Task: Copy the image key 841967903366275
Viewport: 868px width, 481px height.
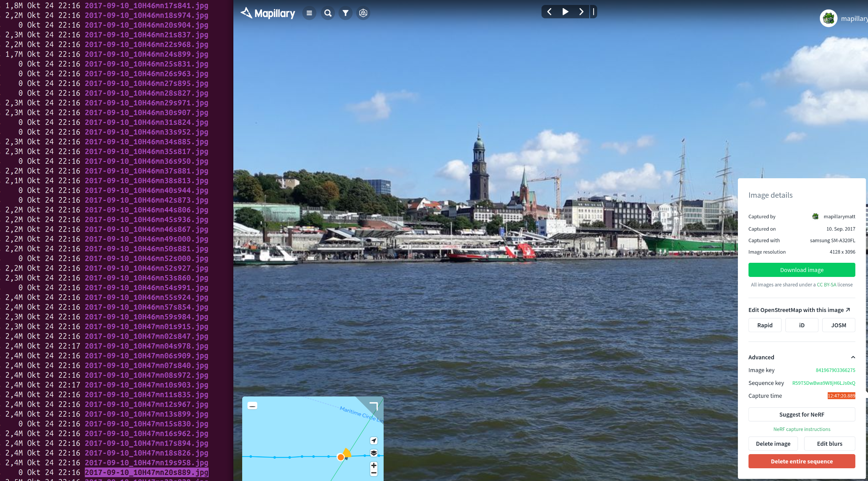Action: coord(835,370)
